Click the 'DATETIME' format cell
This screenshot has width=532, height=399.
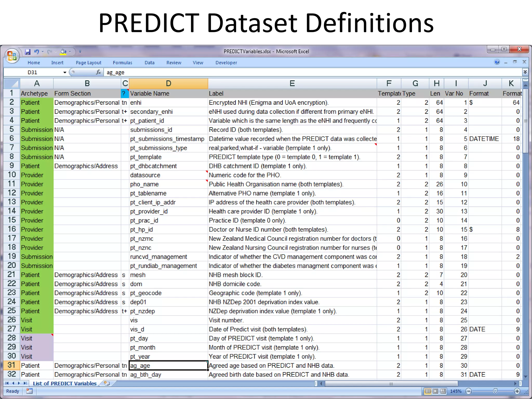click(485, 139)
